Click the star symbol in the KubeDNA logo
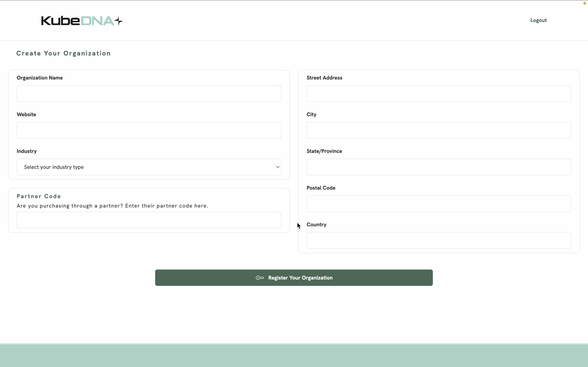Screen dimensions: 588x367 pyautogui.click(x=119, y=21)
